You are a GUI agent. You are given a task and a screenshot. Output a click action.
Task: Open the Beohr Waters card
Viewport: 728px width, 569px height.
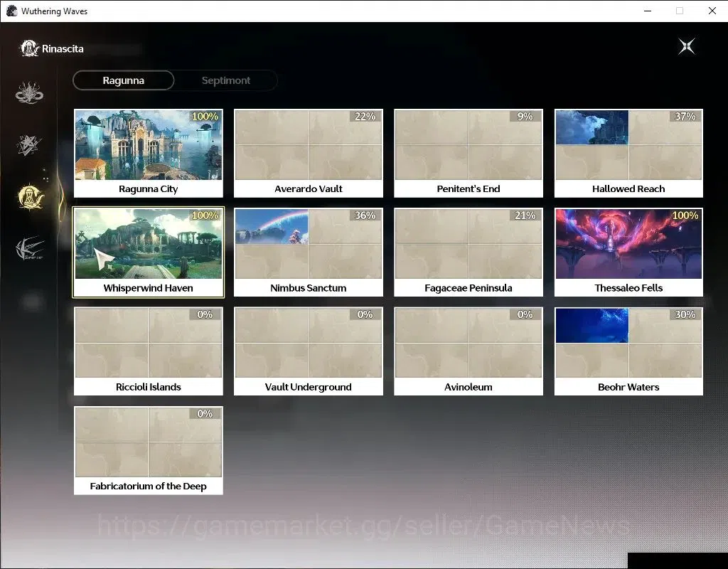(628, 351)
